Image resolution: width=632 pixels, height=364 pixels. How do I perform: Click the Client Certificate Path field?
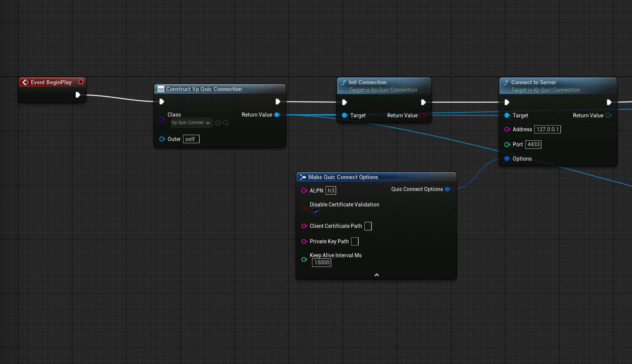pyautogui.click(x=368, y=226)
